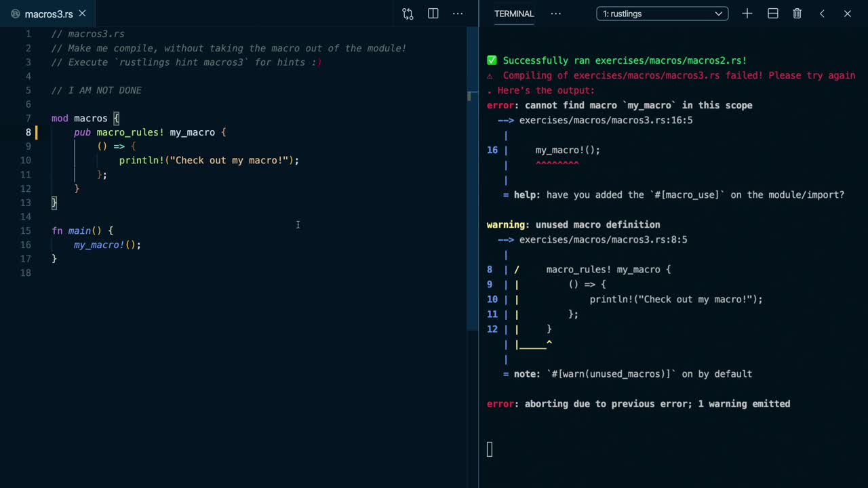
Task: Expand the panel's additional views ellipsis
Action: 555,14
